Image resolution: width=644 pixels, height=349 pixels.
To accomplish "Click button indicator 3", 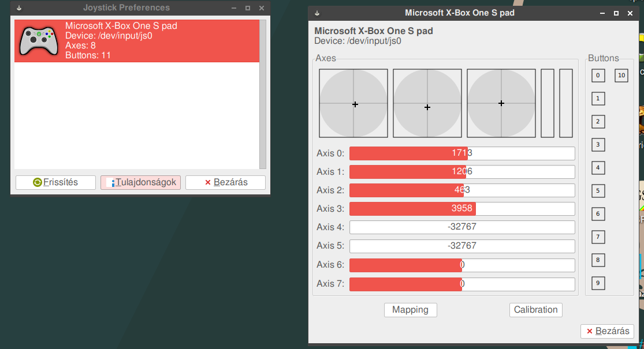I will point(598,144).
